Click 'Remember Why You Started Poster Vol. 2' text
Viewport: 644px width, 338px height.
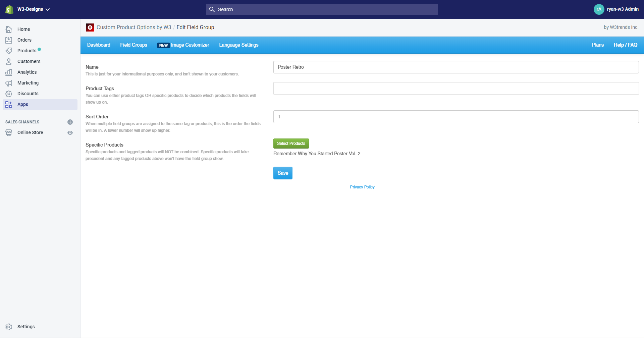click(x=317, y=154)
